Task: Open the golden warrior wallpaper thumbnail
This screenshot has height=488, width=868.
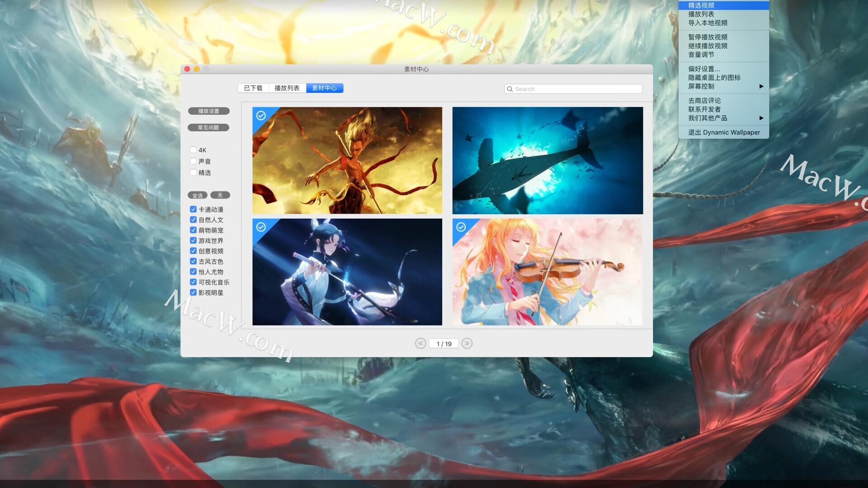Action: coord(347,160)
